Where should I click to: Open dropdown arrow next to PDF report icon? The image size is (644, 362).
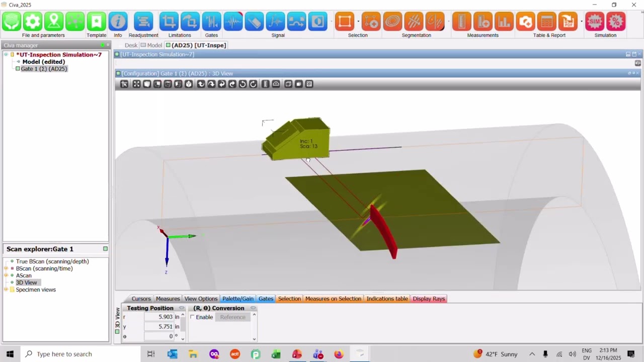point(581,22)
